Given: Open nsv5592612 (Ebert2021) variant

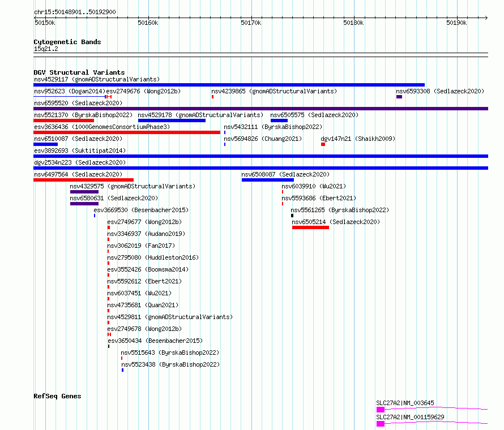Looking at the screenshot, I should (144, 281).
